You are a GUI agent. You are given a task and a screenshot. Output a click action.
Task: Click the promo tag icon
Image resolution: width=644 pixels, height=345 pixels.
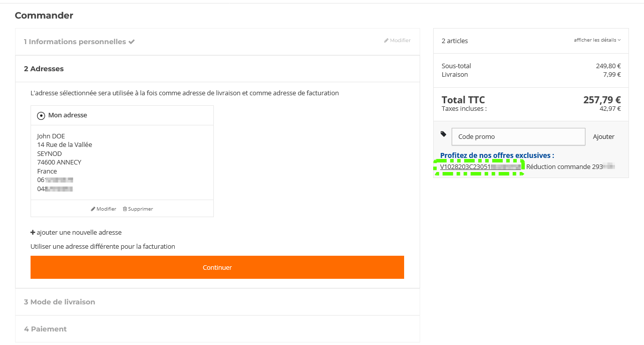point(443,134)
